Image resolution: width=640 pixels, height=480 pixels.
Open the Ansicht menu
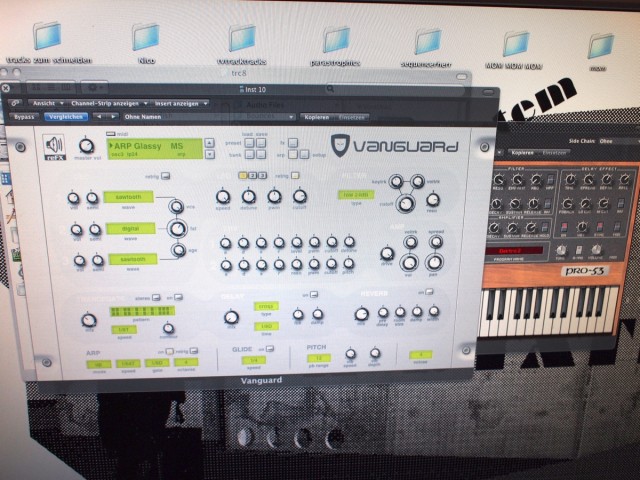point(46,103)
